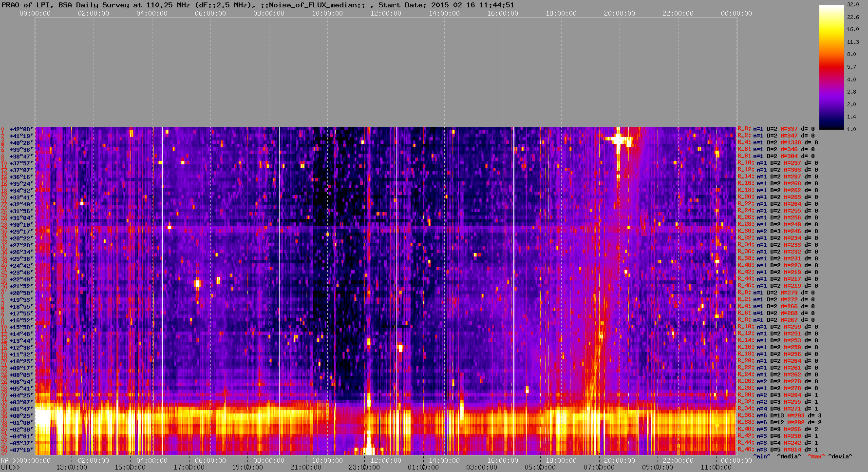Click declination label +04°25'
868x472 pixels.
[x=21, y=395]
